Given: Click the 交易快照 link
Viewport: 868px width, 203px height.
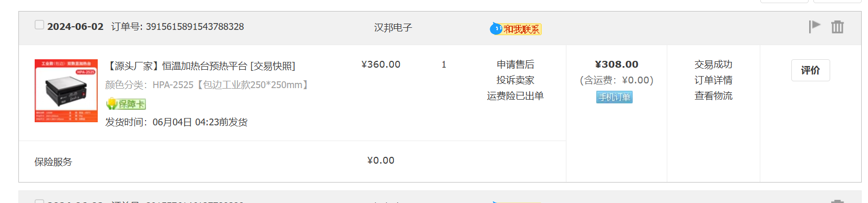Looking at the screenshot, I should tap(273, 66).
